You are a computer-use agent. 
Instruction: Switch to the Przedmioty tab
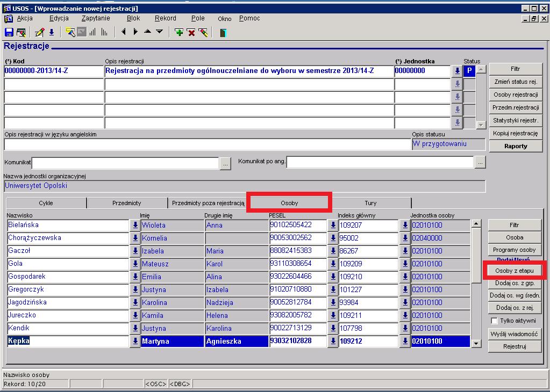(x=127, y=203)
